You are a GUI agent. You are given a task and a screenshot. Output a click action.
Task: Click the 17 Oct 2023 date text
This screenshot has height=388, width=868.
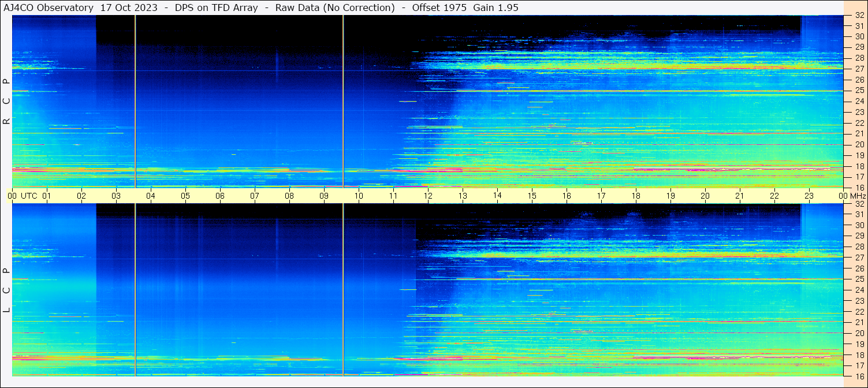[x=128, y=8]
